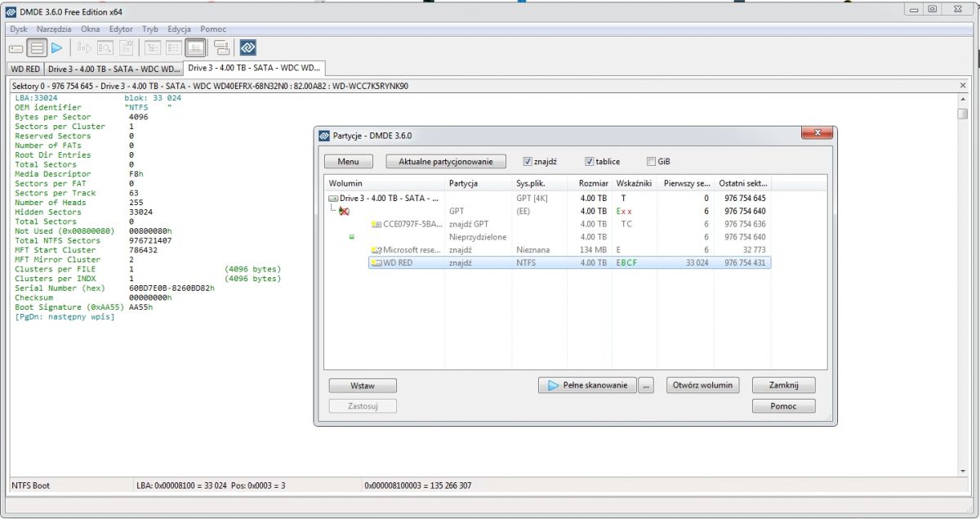
Task: Open the ... options next to Pełne skanowanie
Action: [647, 385]
